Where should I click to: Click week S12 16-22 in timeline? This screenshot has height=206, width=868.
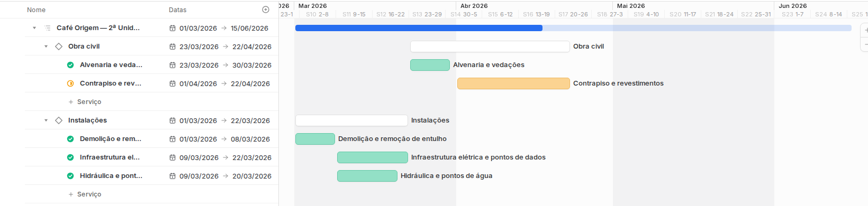(391, 14)
